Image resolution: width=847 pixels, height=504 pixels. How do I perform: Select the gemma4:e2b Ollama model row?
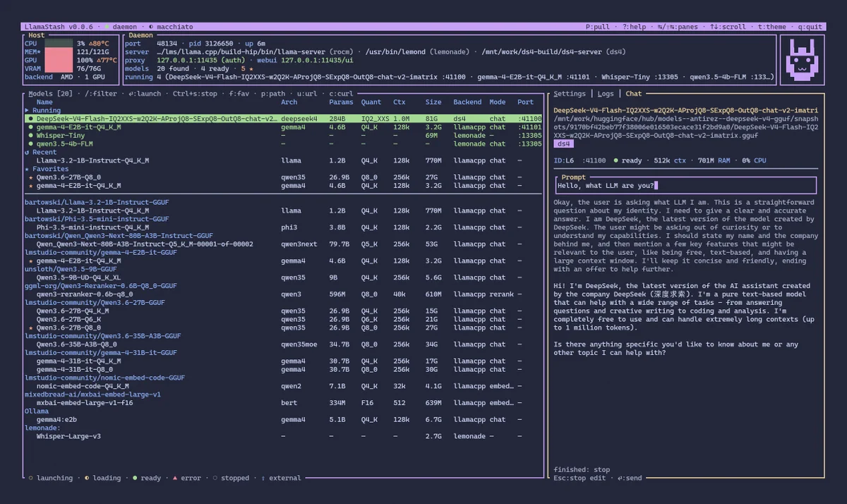pos(284,419)
